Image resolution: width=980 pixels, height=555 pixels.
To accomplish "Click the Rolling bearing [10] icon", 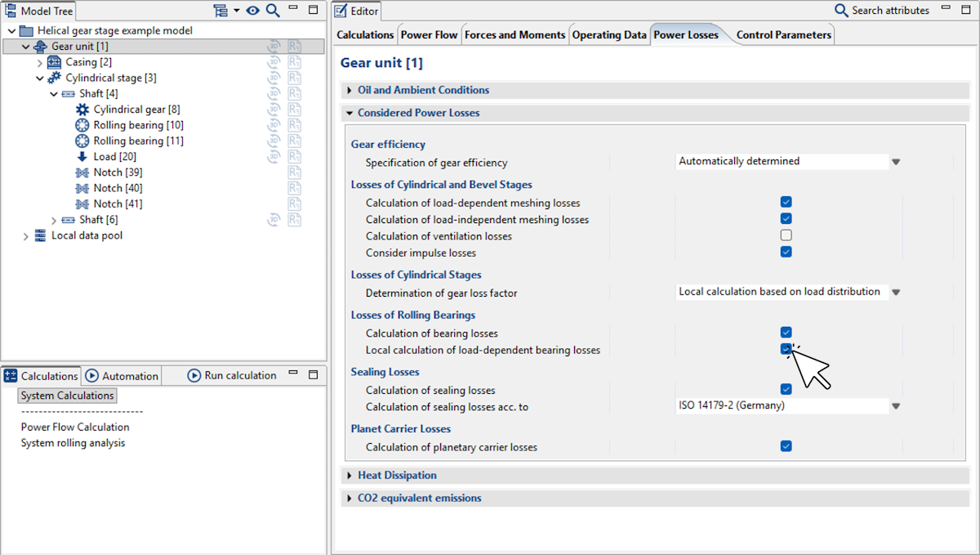I will [x=82, y=125].
